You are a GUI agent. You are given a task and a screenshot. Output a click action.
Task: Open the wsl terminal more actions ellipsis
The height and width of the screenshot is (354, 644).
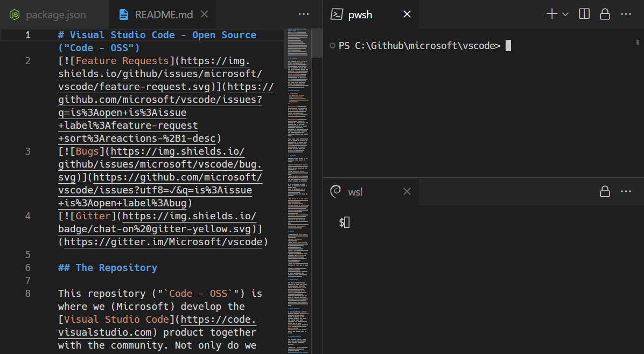626,191
